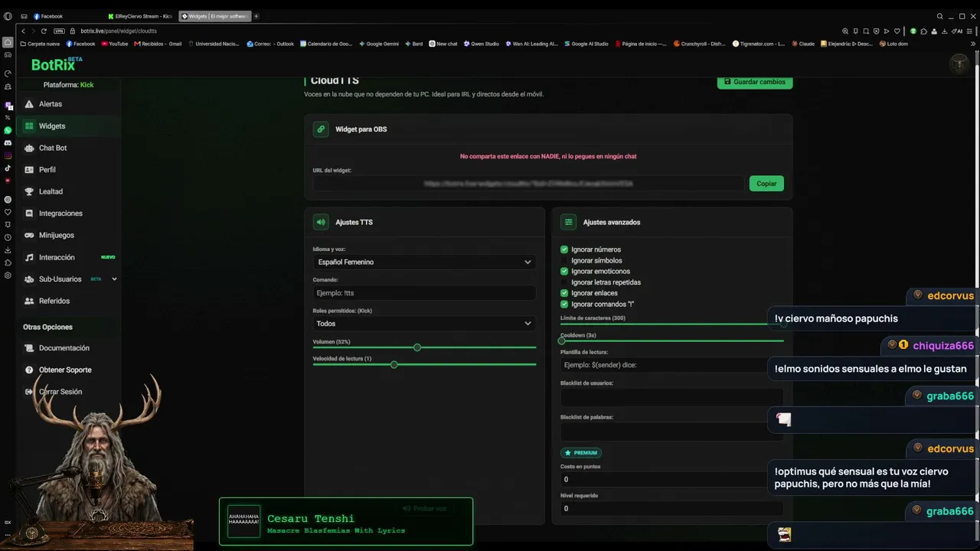Click the sliders icon beside Ajustes avanzados
Image resolution: width=980 pixels, height=551 pixels.
point(569,222)
